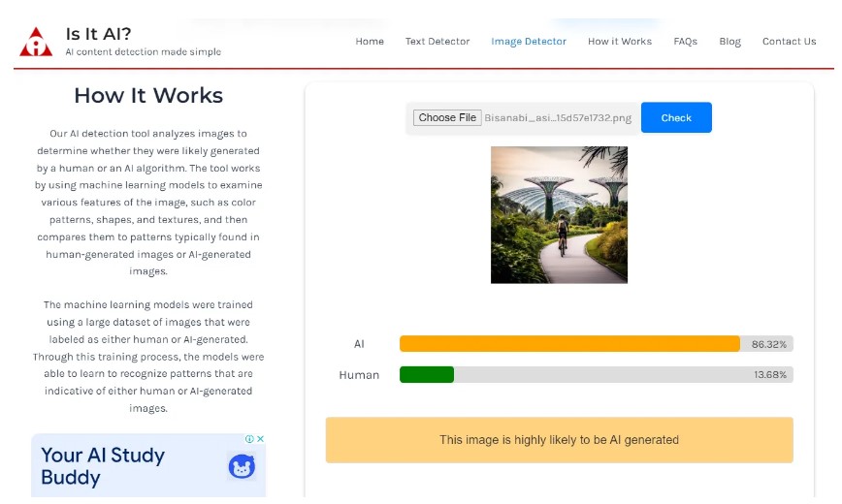Navigate to the FAQs page
The image size is (842, 504).
tap(685, 42)
